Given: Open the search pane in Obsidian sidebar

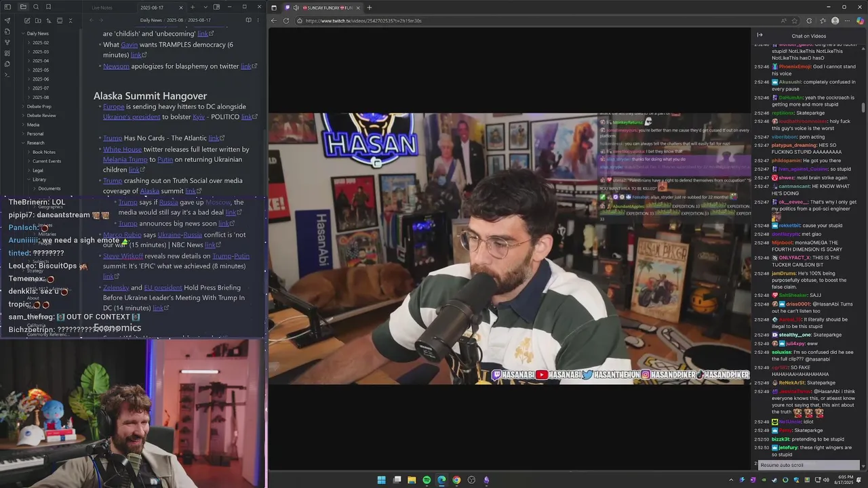Looking at the screenshot, I should pos(35,7).
